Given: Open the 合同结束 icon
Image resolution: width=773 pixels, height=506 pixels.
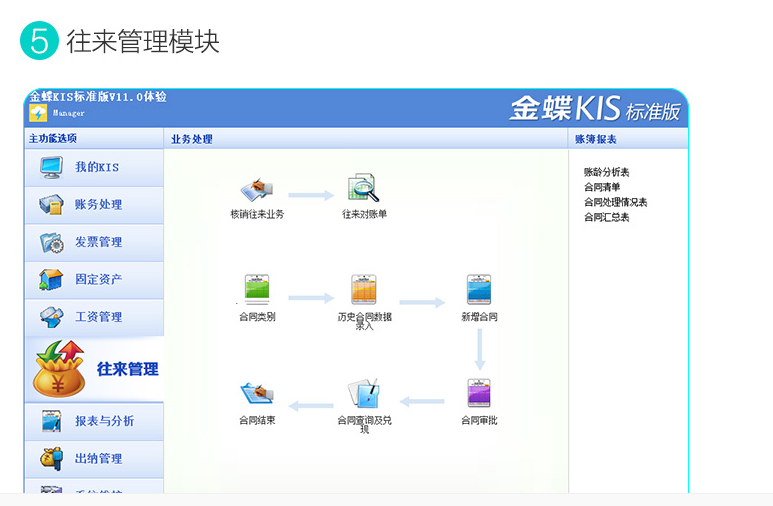Looking at the screenshot, I should [x=257, y=394].
